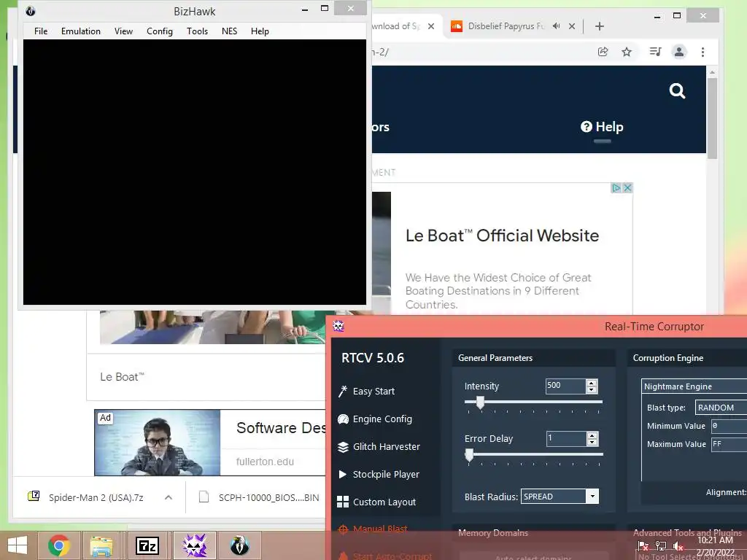This screenshot has width=747, height=560.
Task: Click the RTCV 5.0.6 version label
Action: click(373, 358)
